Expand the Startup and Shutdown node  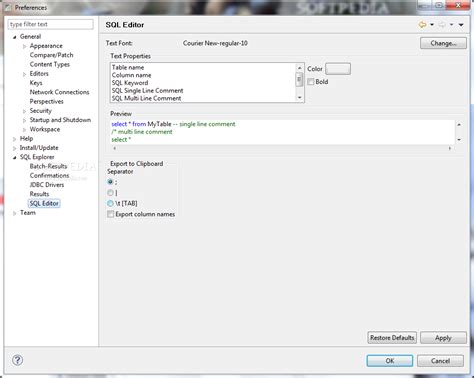[x=24, y=120]
